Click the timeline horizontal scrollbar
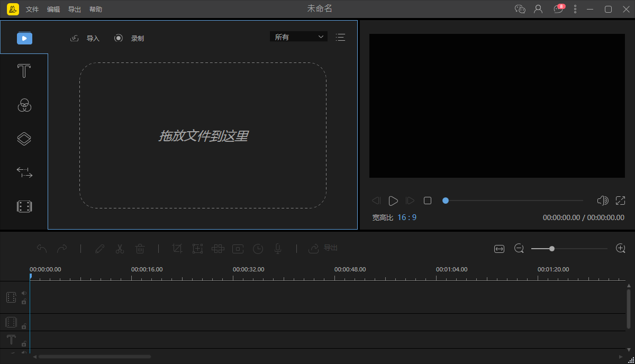The height and width of the screenshot is (364, 635). pyautogui.click(x=95, y=357)
